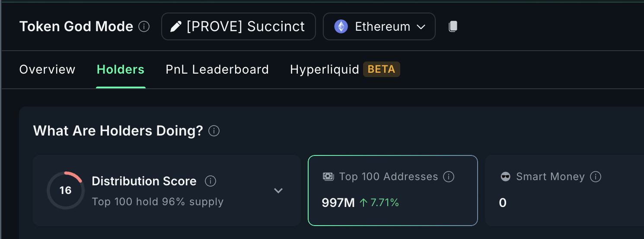The image size is (644, 239).
Task: Expand the Distribution Score chevron
Action: click(x=278, y=191)
